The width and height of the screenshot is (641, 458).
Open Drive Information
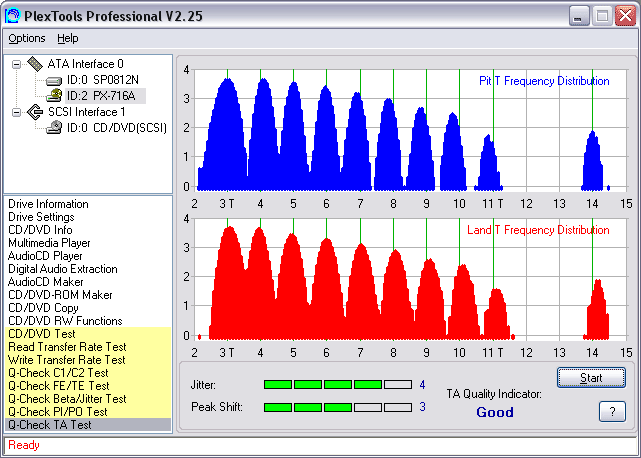[x=48, y=204]
